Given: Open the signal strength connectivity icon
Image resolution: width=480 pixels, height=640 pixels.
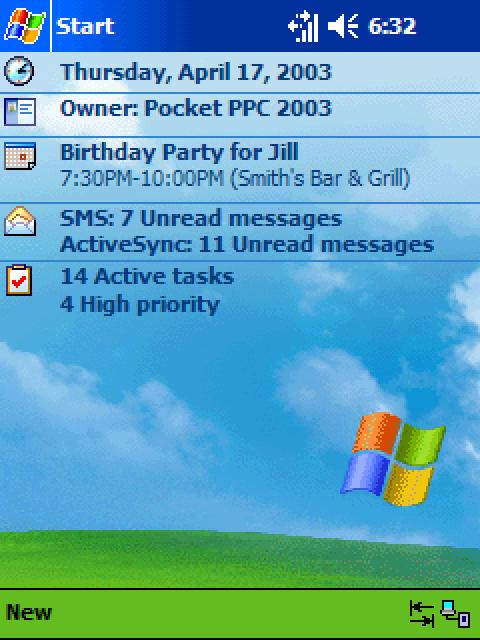Looking at the screenshot, I should 302,27.
